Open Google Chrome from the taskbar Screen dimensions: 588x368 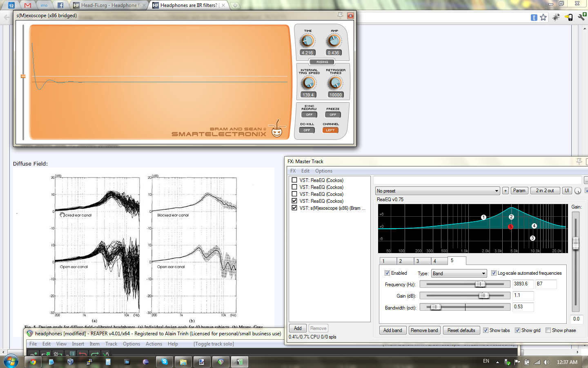[33, 362]
